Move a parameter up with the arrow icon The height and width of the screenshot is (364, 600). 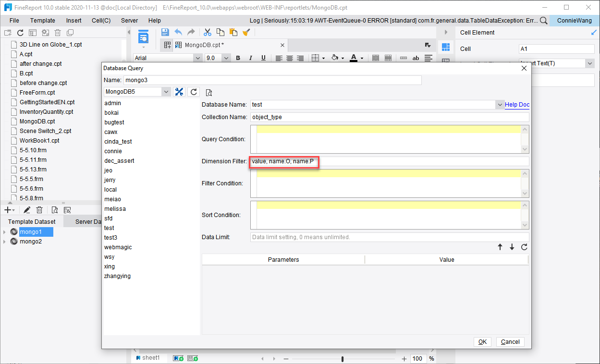tap(500, 247)
